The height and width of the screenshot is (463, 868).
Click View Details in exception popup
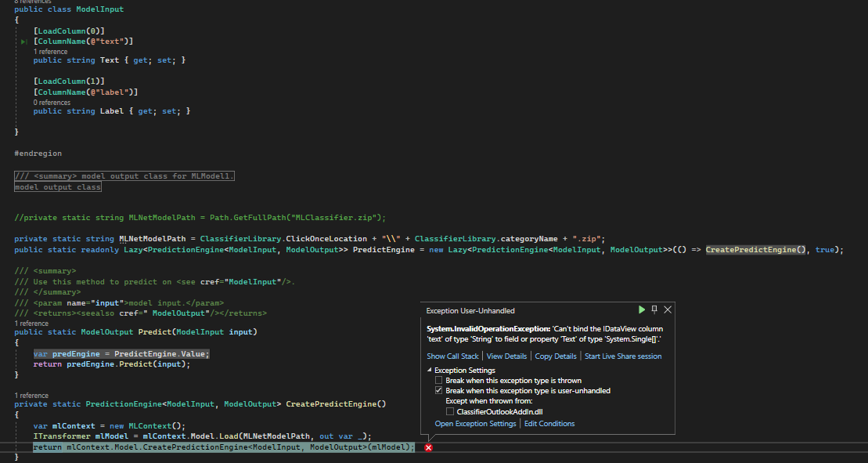point(506,356)
